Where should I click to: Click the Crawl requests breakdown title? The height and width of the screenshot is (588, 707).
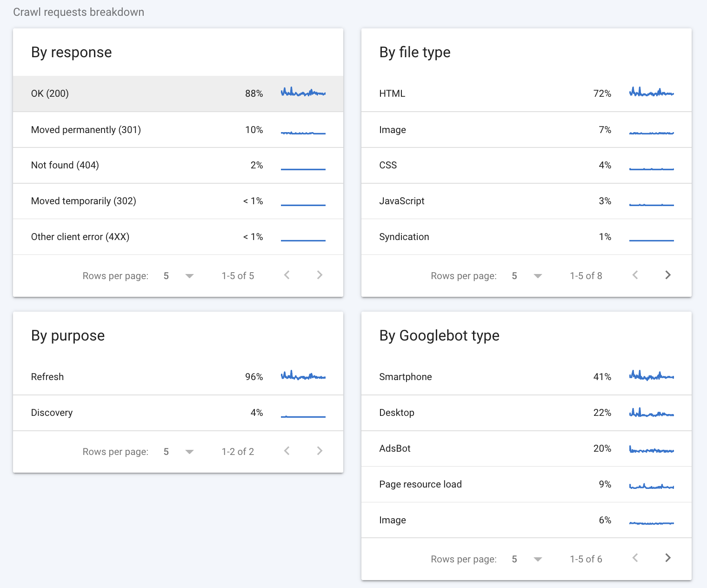(x=79, y=12)
